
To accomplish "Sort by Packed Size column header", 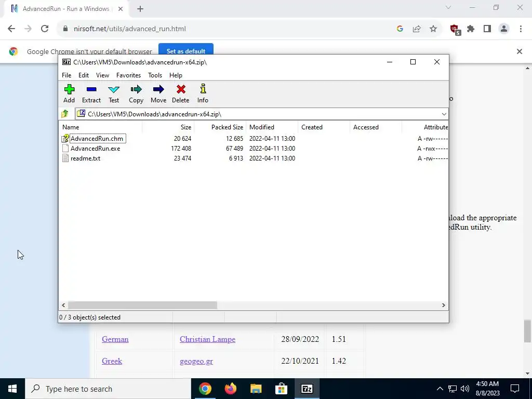I will click(x=220, y=127).
